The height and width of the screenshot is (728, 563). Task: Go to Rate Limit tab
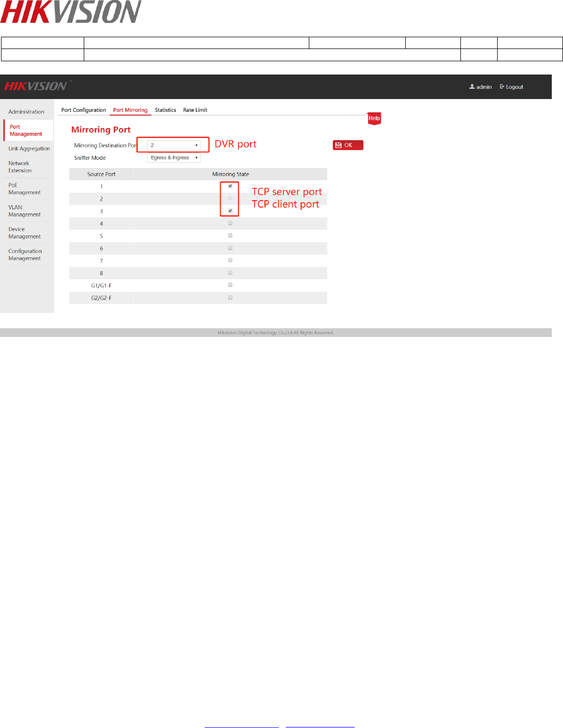click(195, 110)
